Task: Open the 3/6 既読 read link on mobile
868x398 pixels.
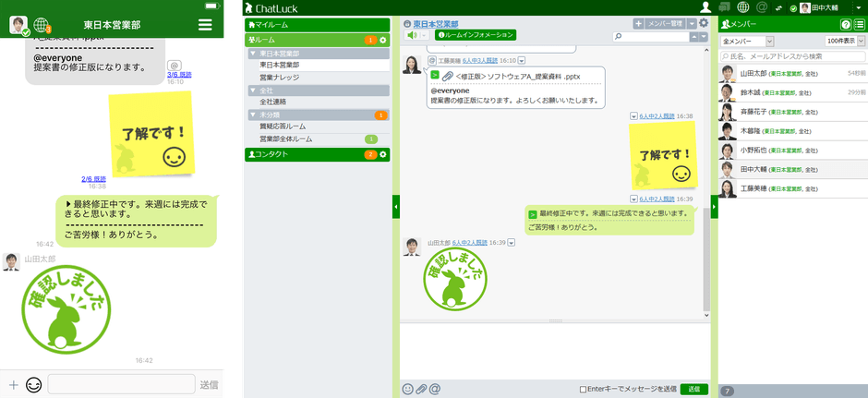Action: [179, 74]
